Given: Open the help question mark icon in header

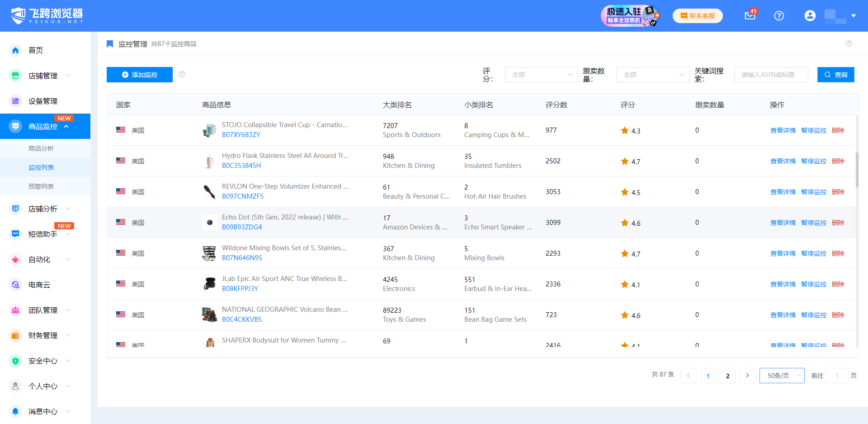Looking at the screenshot, I should coord(779,16).
